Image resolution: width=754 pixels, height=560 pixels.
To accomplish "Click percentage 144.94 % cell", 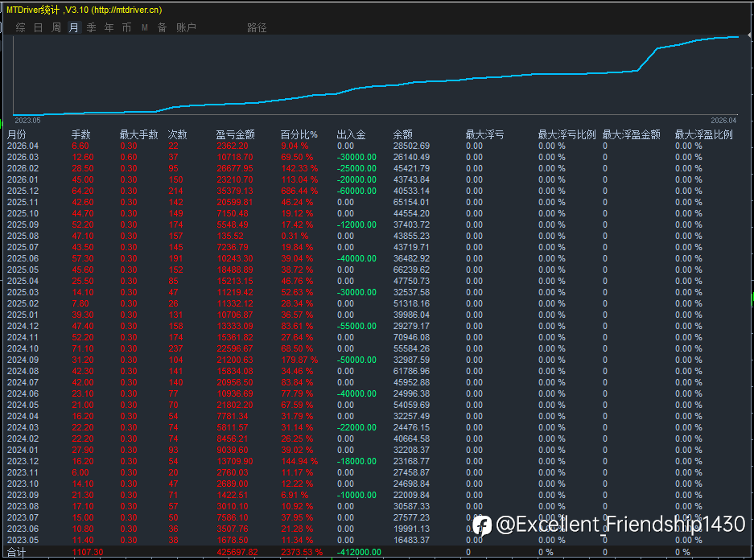I will pos(299,462).
